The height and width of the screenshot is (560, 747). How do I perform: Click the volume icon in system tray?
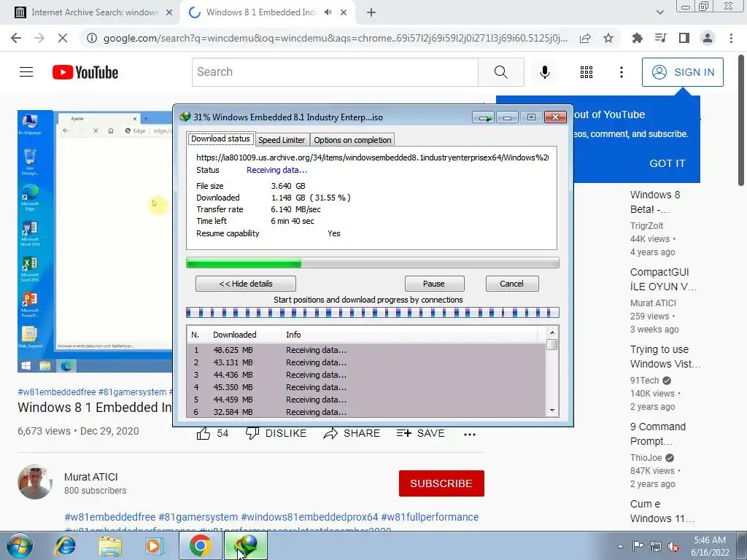[673, 546]
